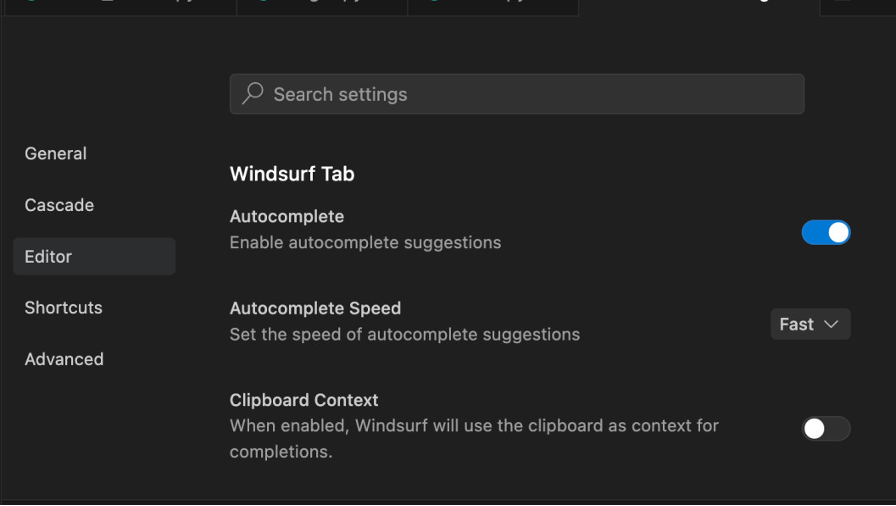Click 'Set the speed of autocomplete suggestions' text
This screenshot has width=896, height=506.
(404, 334)
